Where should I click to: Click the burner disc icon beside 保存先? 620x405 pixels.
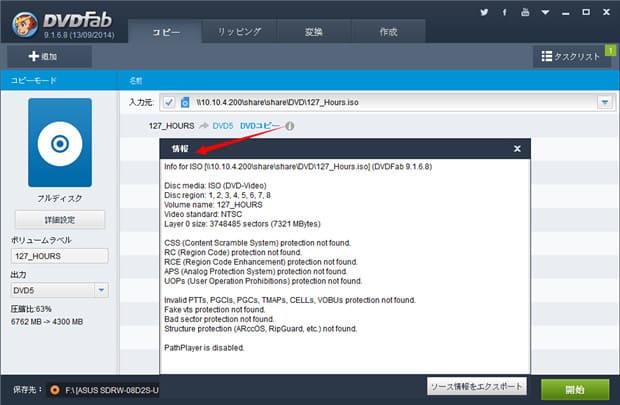[x=55, y=388]
